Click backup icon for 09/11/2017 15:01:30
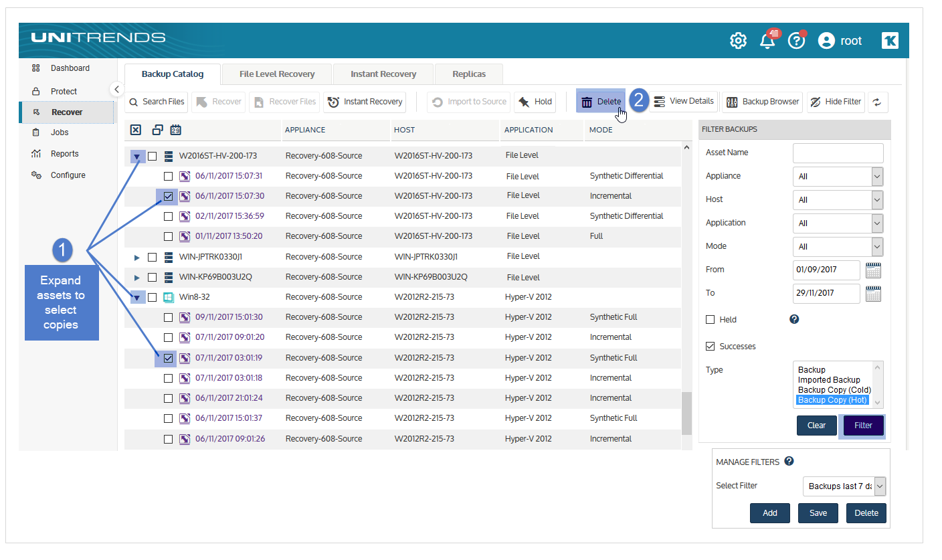Screen dimensions: 942x560 click(x=185, y=317)
